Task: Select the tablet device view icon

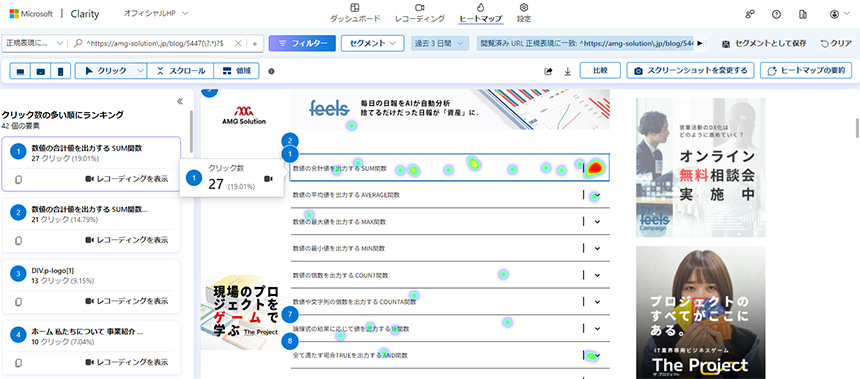Action: (41, 71)
